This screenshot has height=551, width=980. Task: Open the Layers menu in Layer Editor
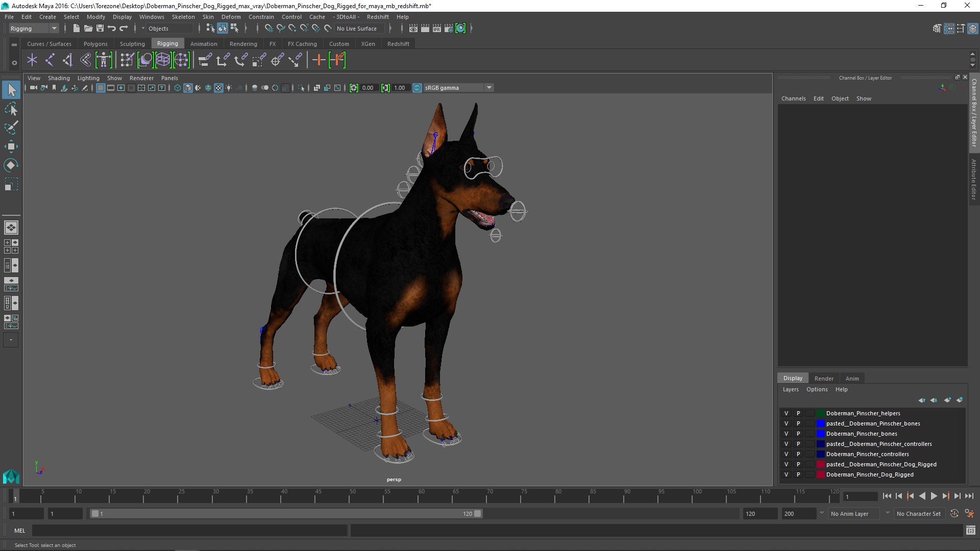[x=791, y=389]
